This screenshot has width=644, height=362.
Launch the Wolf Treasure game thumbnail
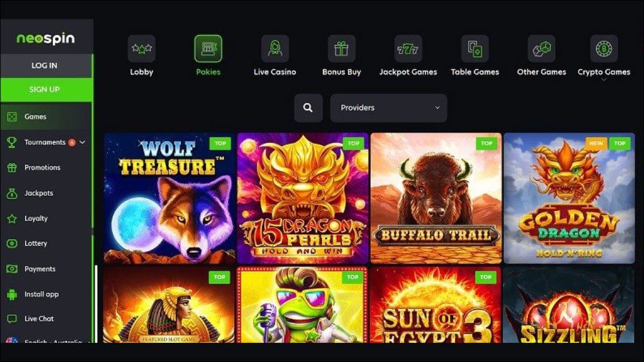169,198
